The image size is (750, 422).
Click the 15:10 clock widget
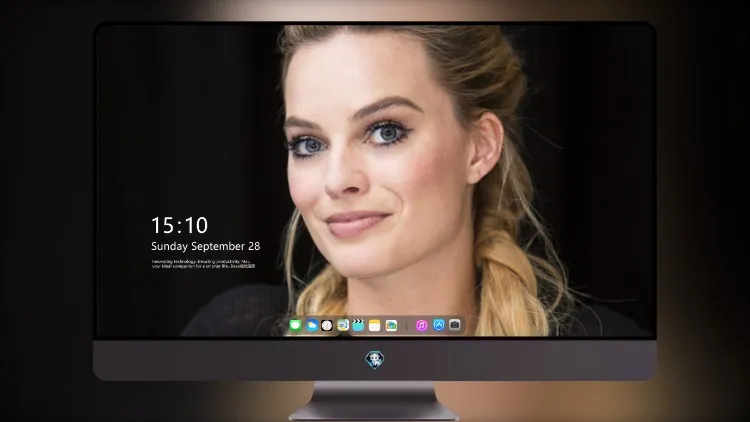pos(179,225)
